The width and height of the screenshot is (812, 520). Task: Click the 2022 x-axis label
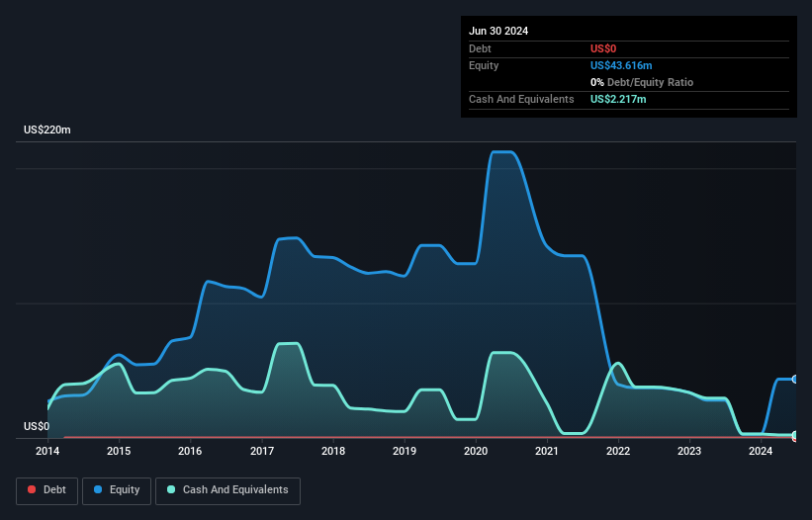(618, 452)
